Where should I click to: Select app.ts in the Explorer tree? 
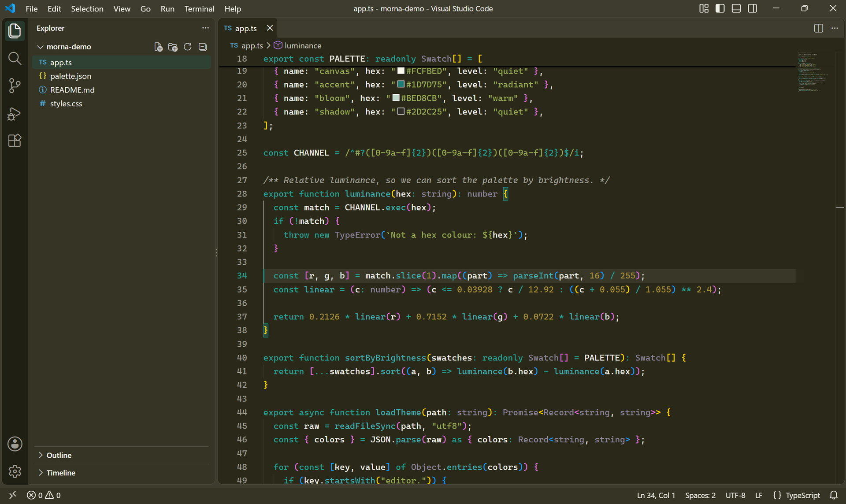coord(122,62)
